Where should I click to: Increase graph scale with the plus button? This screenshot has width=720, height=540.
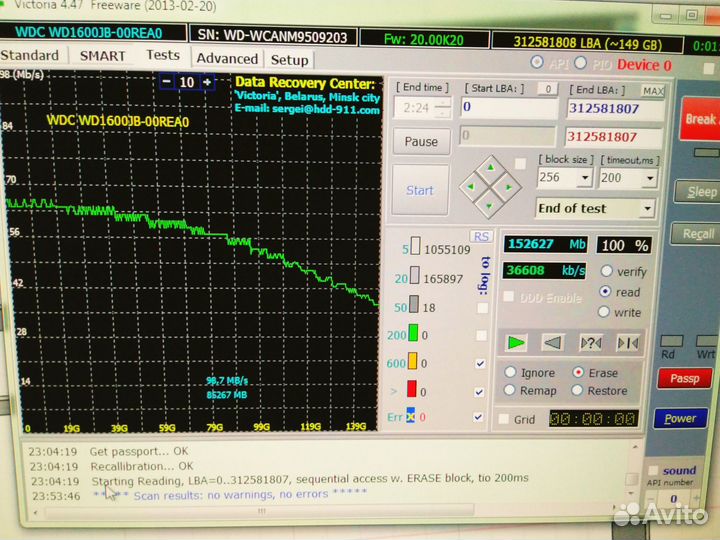pos(208,82)
